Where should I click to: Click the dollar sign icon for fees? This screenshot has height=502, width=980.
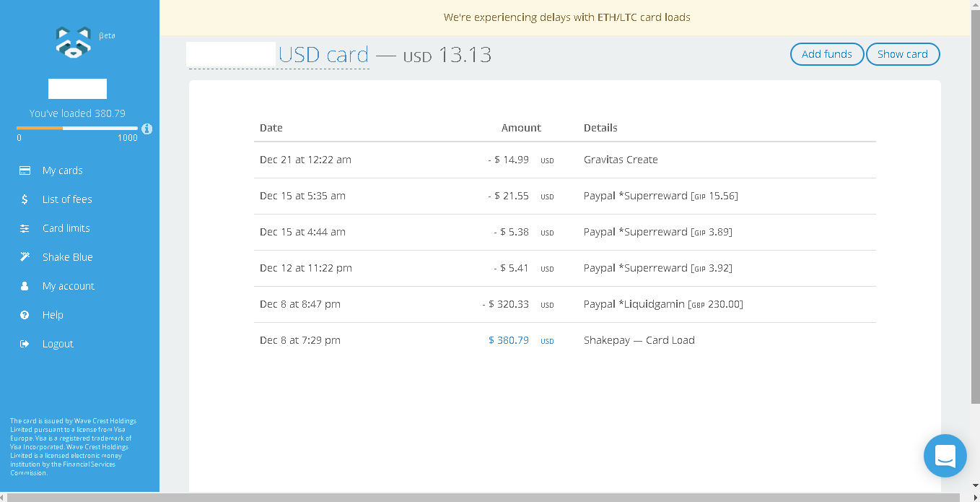[25, 199]
